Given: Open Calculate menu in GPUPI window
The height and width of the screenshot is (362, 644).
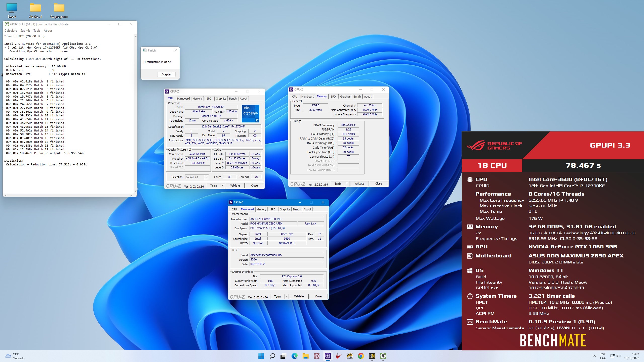Looking at the screenshot, I should [11, 31].
